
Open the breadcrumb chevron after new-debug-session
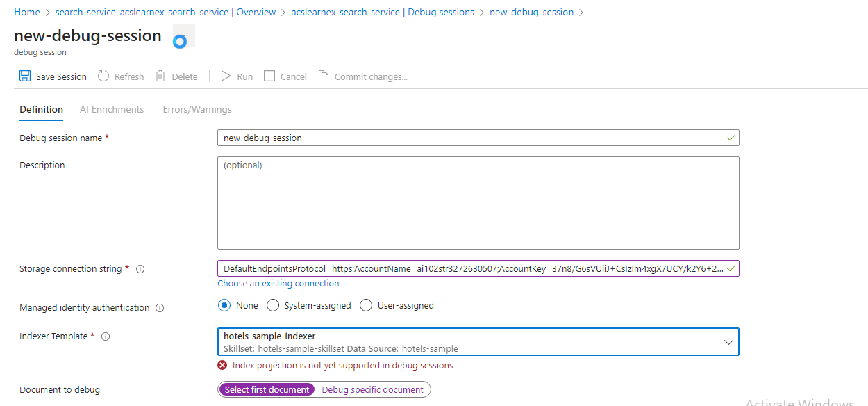point(583,12)
